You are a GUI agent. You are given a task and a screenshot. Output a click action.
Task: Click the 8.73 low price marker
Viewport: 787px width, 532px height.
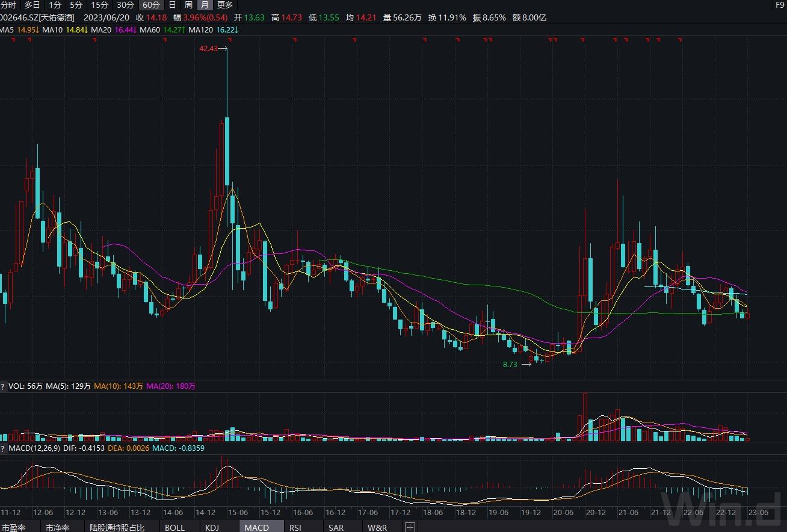tap(510, 364)
